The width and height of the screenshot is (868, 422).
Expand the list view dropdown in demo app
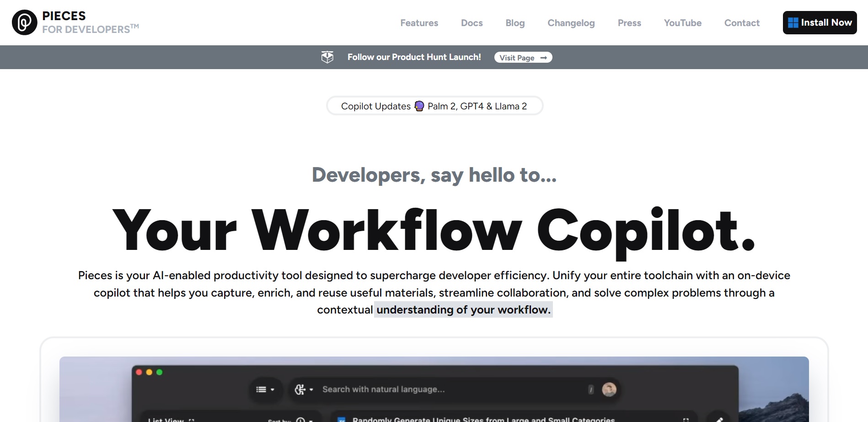coord(265,390)
